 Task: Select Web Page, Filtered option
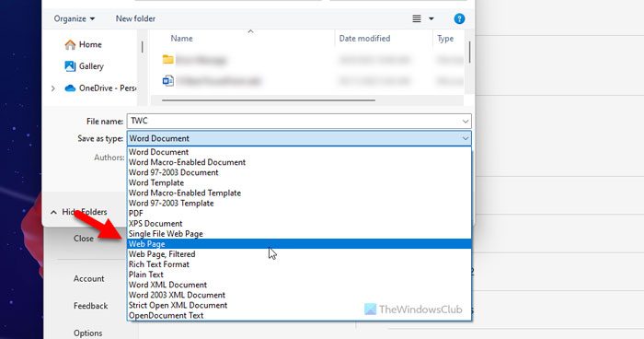299,254
